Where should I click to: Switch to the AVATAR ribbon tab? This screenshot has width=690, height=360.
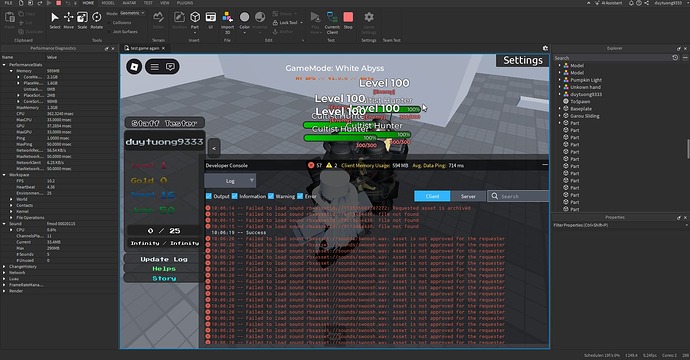pos(129,3)
